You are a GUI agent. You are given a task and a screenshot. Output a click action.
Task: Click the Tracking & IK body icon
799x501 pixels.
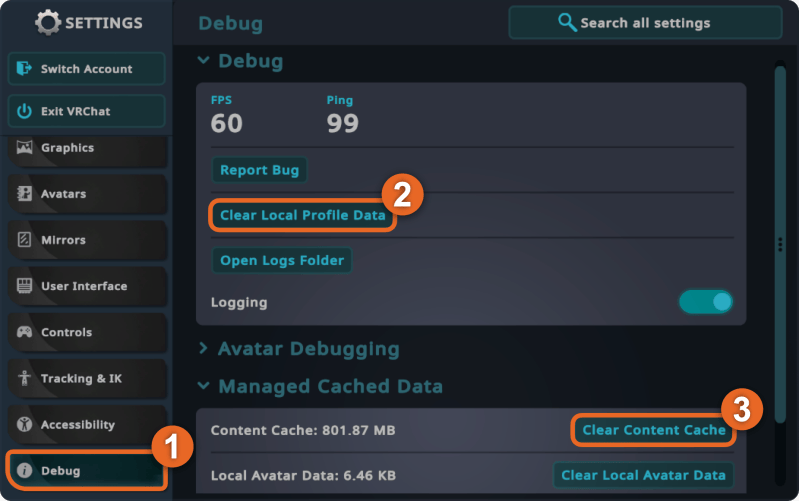[x=24, y=378]
